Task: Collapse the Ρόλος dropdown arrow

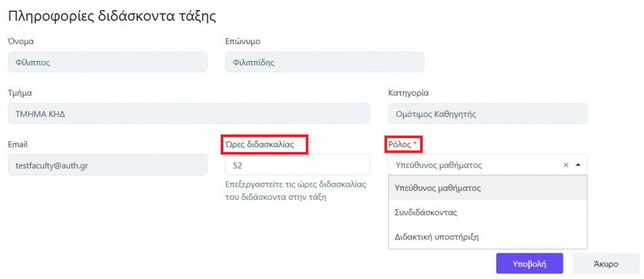Action: pos(578,165)
